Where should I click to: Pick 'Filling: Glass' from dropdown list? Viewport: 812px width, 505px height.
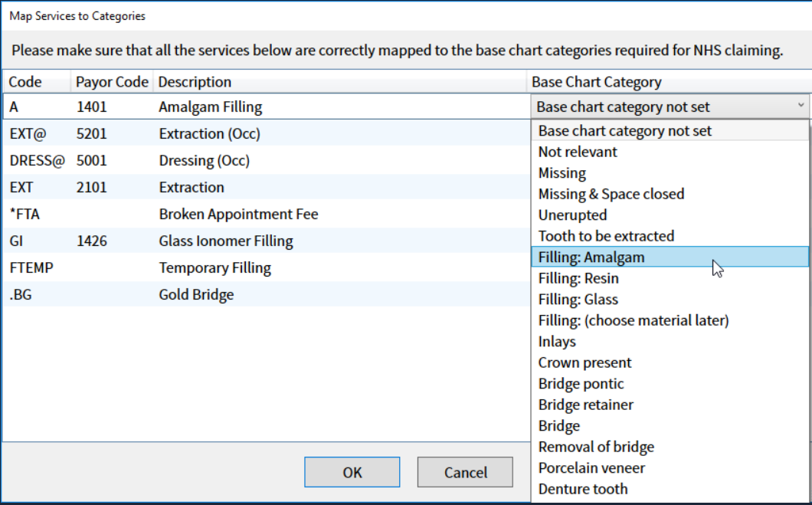point(578,300)
